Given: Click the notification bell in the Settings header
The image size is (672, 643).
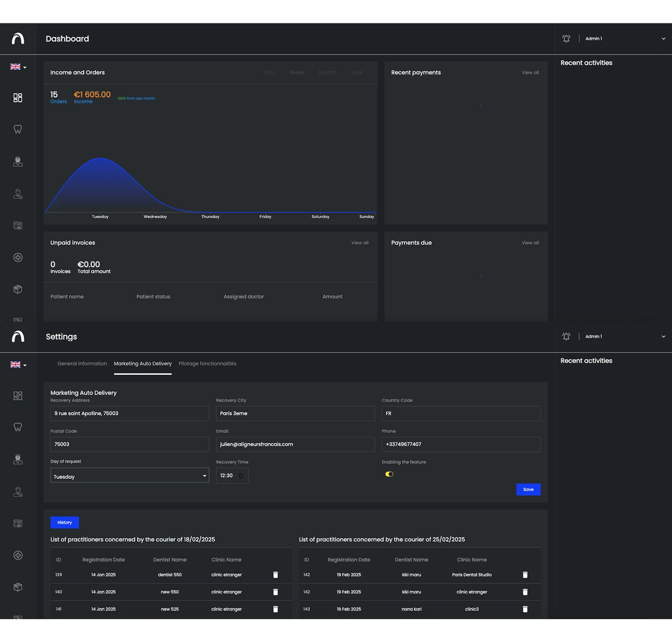Looking at the screenshot, I should (x=566, y=337).
